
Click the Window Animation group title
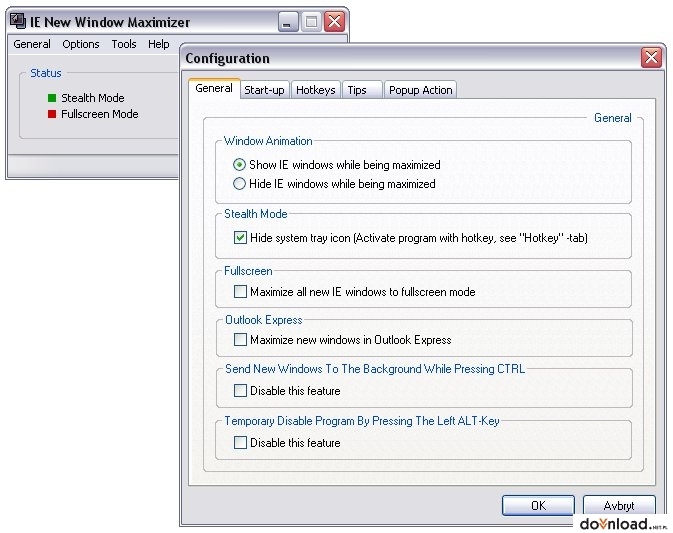(x=268, y=141)
